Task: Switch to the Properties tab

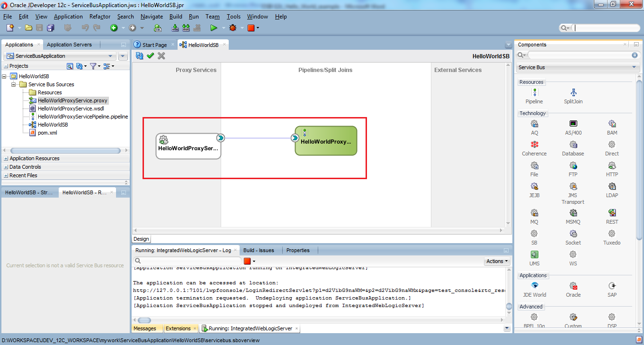Action: pos(298,250)
